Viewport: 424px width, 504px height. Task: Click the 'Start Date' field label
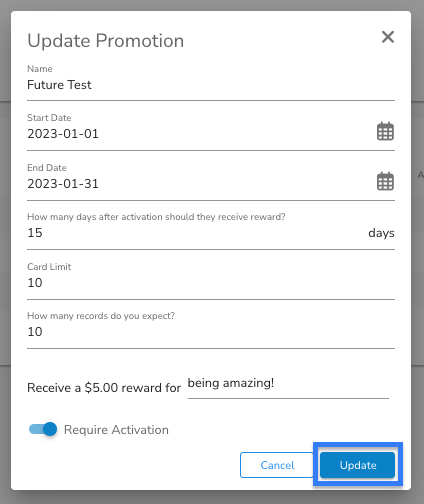[x=49, y=118]
